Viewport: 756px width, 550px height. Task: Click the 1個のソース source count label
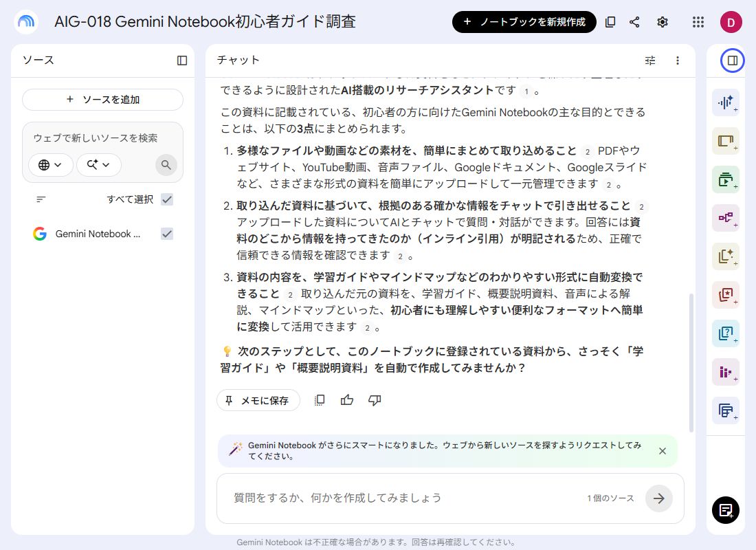coord(610,498)
